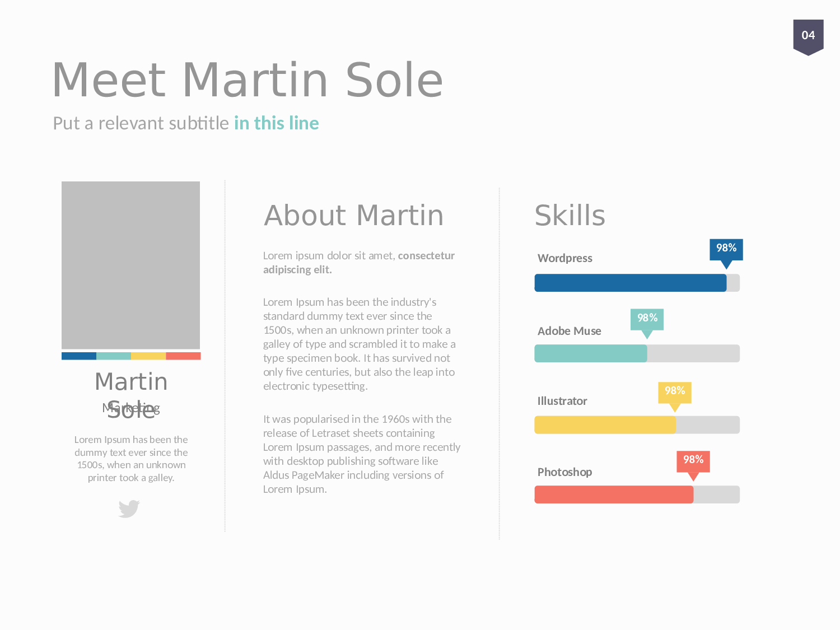
Task: Click the red 98% Photoshop marker
Action: coord(693,460)
